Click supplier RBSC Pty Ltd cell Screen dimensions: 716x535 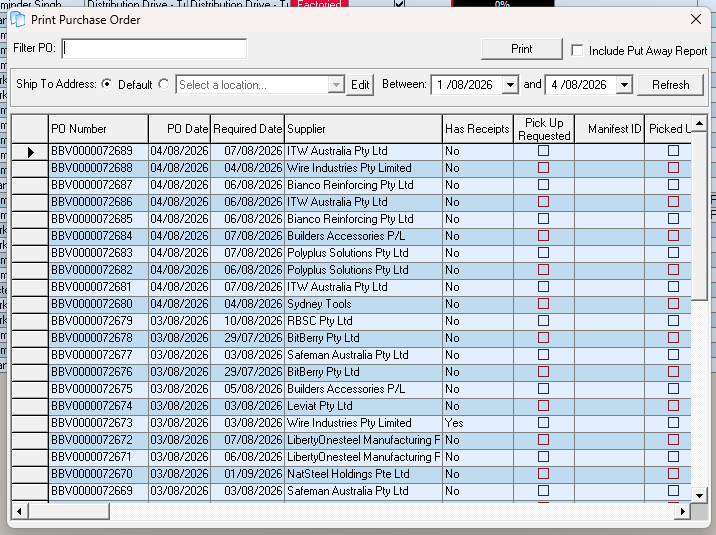363,321
